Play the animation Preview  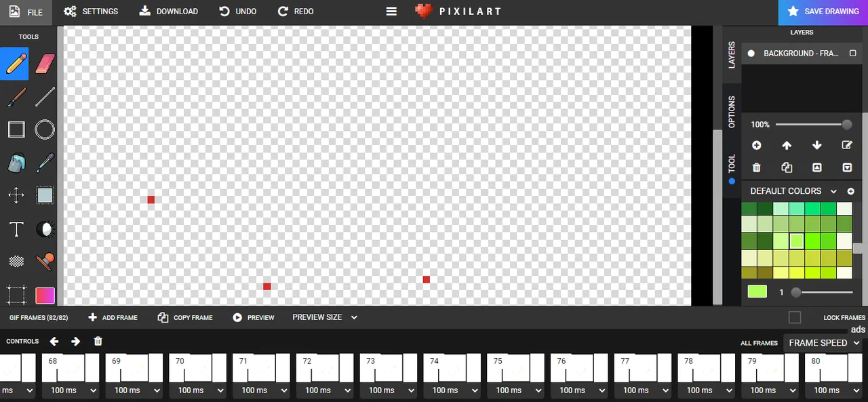[254, 317]
